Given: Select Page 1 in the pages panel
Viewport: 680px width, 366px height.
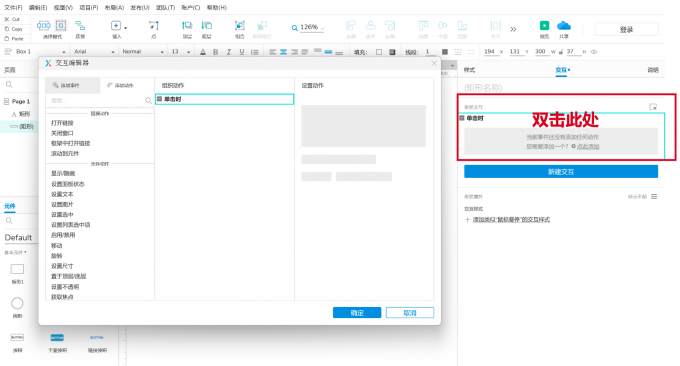Looking at the screenshot, I should tap(21, 101).
